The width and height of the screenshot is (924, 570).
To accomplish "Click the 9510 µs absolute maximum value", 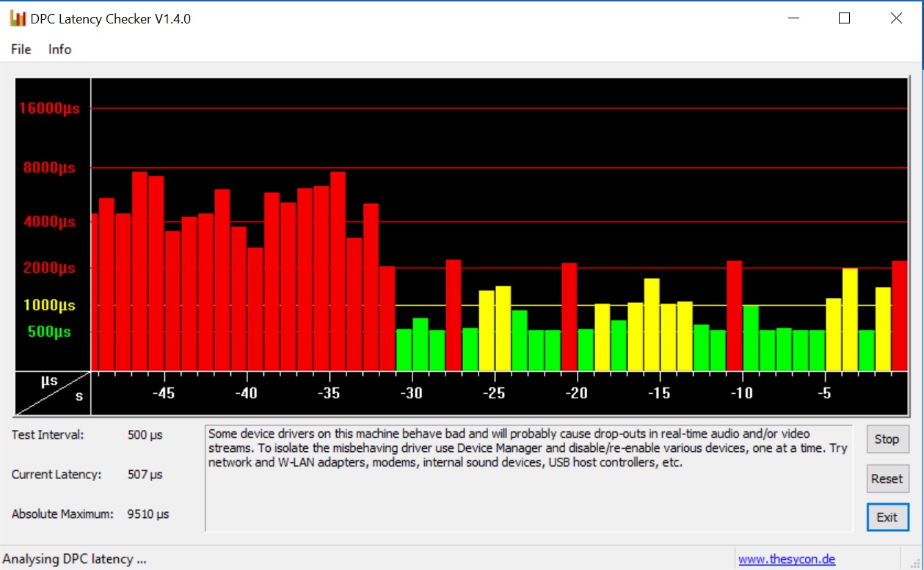I will 148,514.
